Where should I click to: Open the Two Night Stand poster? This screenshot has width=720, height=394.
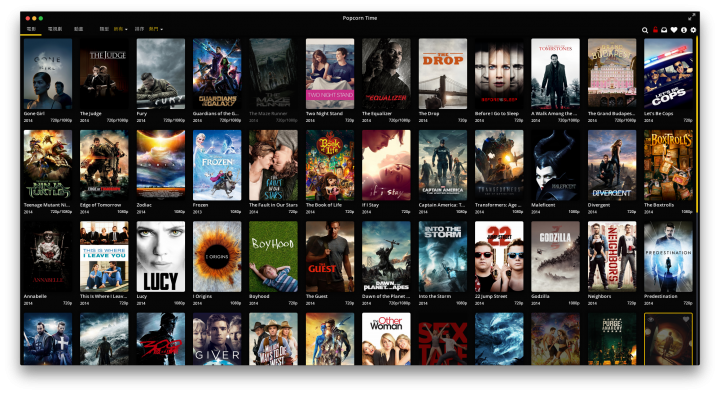pos(330,73)
